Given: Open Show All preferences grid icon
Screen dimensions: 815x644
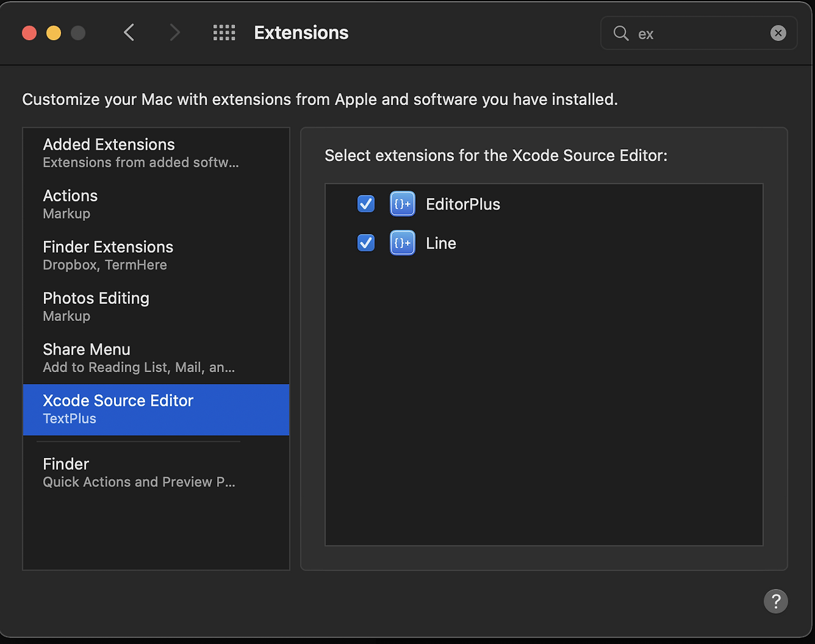Looking at the screenshot, I should click(x=224, y=32).
